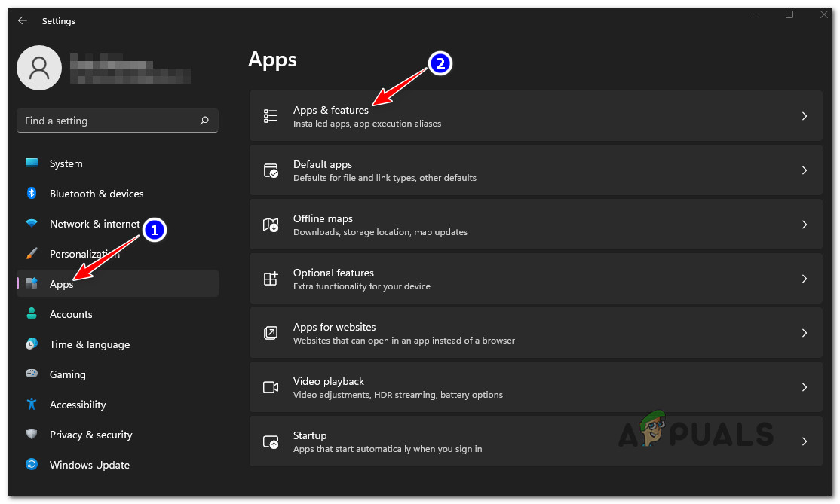
Task: Click the Offline maps icon
Action: pyautogui.click(x=271, y=225)
